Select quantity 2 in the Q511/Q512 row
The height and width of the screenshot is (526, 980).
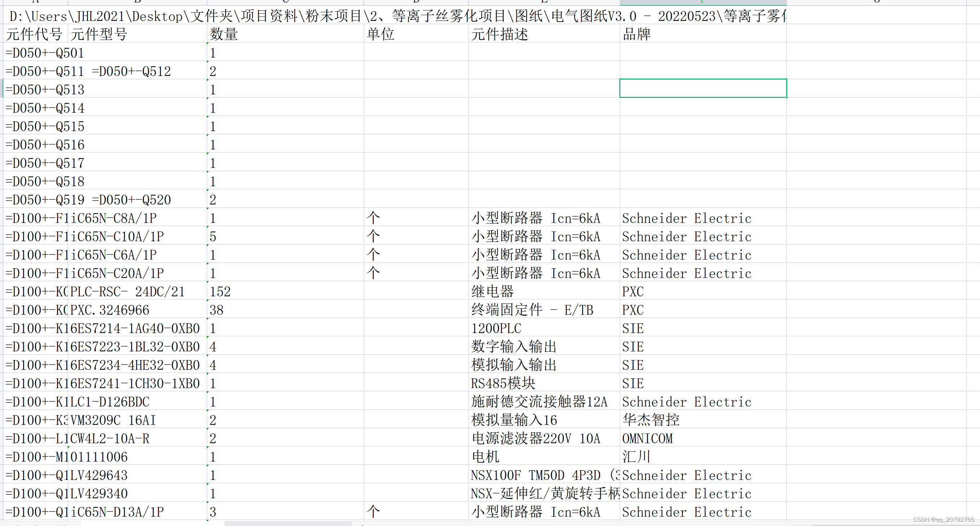tap(285, 70)
